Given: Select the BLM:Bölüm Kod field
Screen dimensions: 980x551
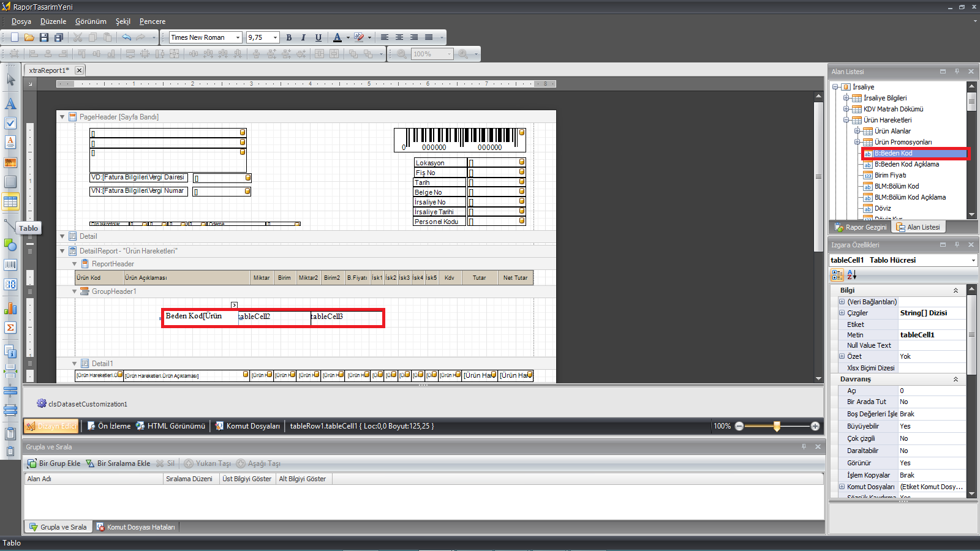Looking at the screenshot, I should tap(896, 186).
